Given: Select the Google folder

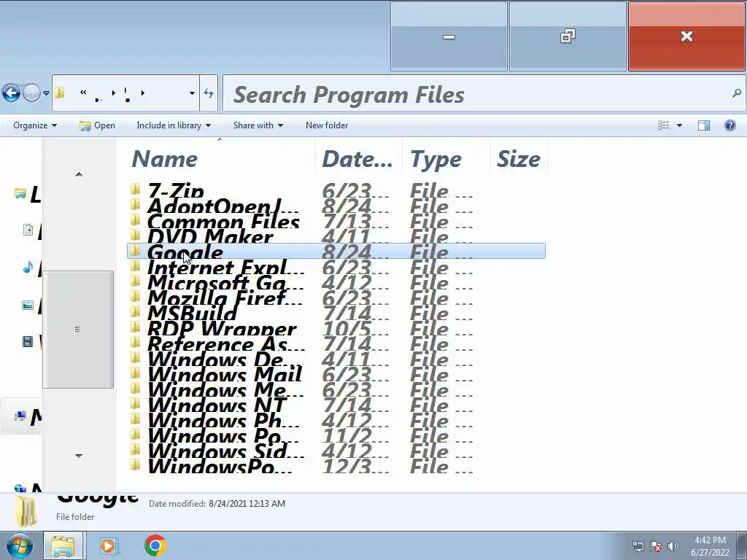Looking at the screenshot, I should pyautogui.click(x=336, y=251).
